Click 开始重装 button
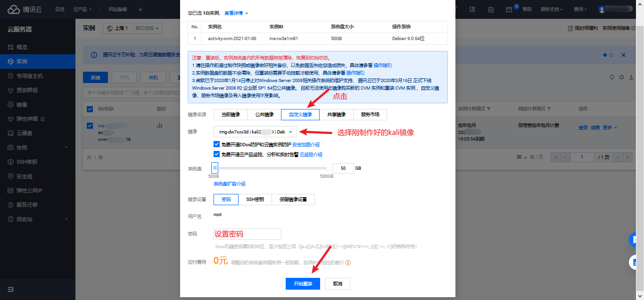644x300 pixels. pos(303,283)
